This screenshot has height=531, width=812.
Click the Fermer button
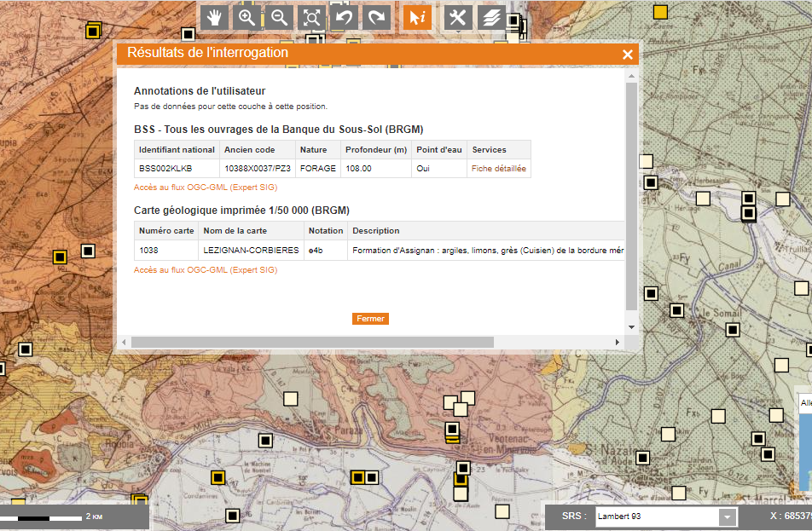tap(370, 319)
